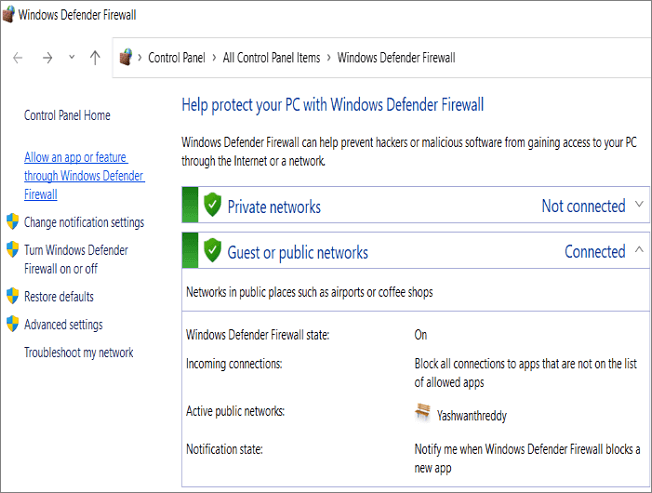
Task: Click the green shield beside Guest or public networks
Action: (212, 252)
